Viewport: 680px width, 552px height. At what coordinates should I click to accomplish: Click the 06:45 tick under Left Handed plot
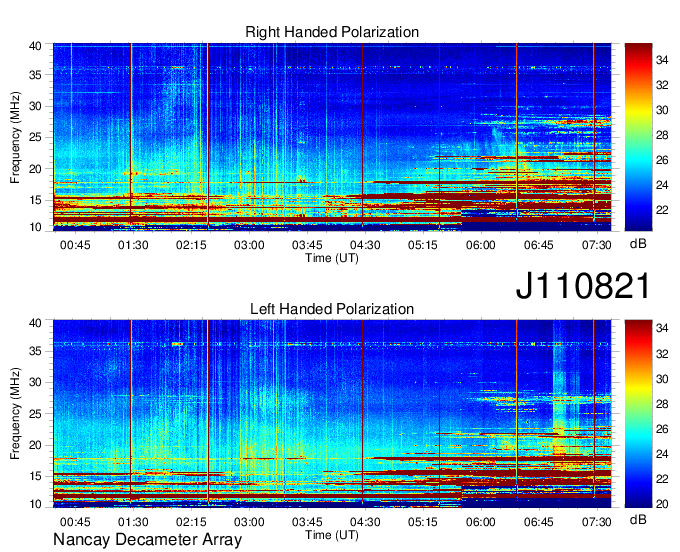click(x=539, y=522)
